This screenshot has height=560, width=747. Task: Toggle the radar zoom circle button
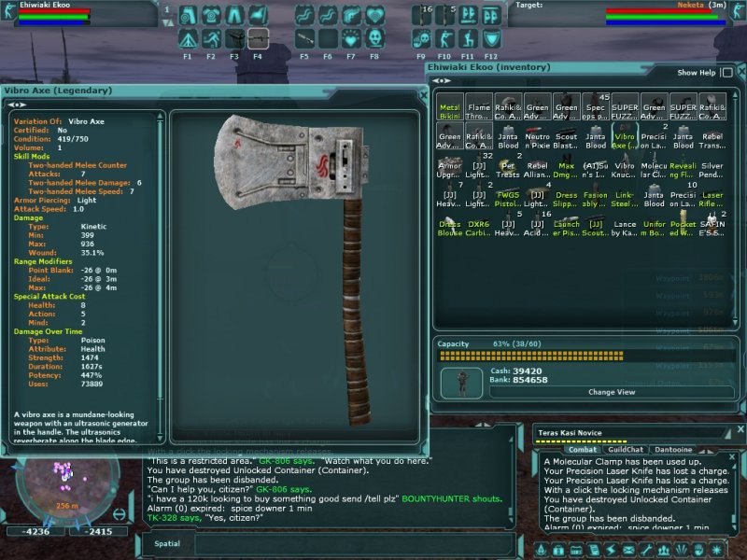(x=120, y=514)
